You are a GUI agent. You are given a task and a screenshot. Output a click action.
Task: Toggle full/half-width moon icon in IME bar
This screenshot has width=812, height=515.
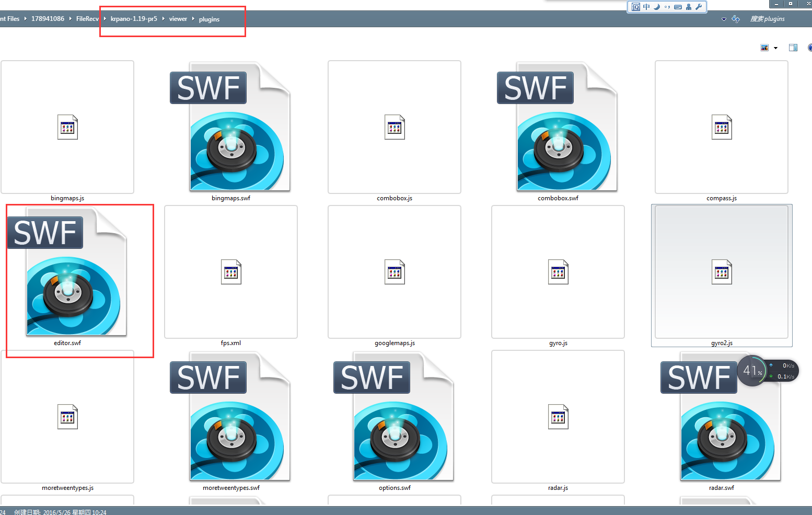(657, 7)
